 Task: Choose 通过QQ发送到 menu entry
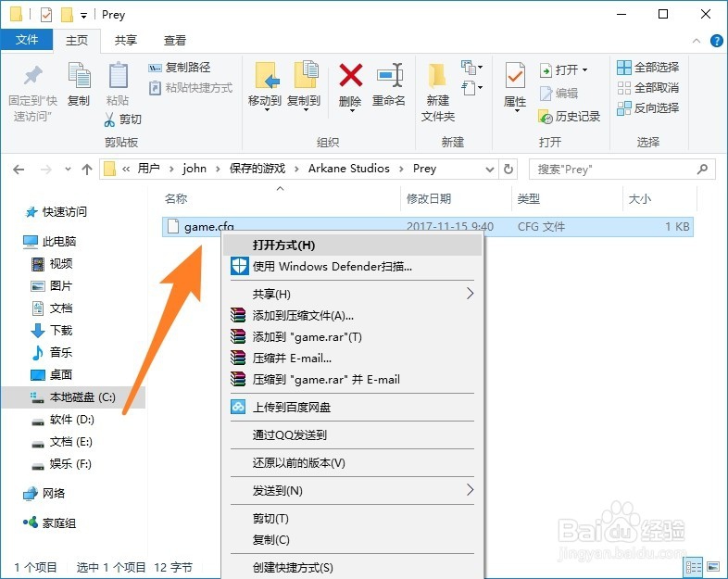352,435
